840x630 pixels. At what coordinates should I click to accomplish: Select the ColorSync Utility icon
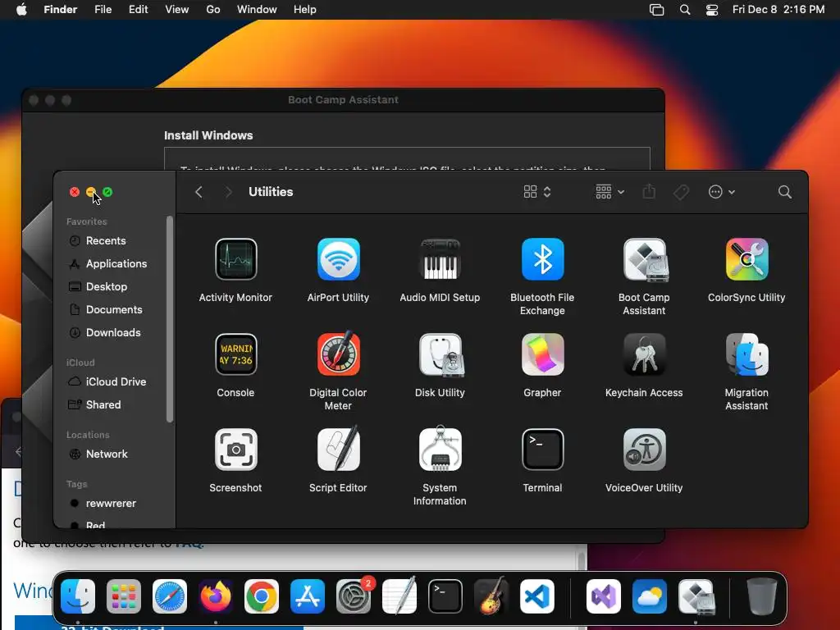(746, 259)
